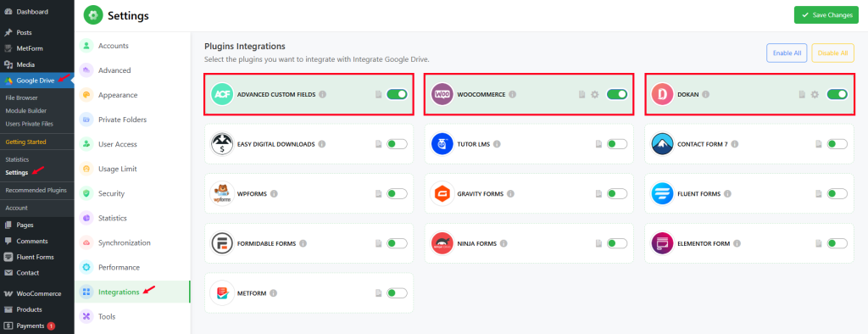868x334 pixels.
Task: Open the Accounts settings tab
Action: tap(132, 46)
